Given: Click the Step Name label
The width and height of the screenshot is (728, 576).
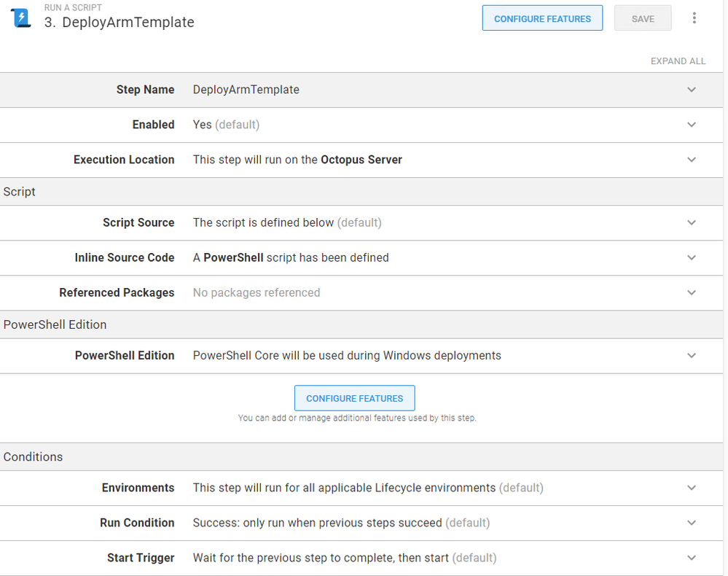Looking at the screenshot, I should pyautogui.click(x=145, y=90).
